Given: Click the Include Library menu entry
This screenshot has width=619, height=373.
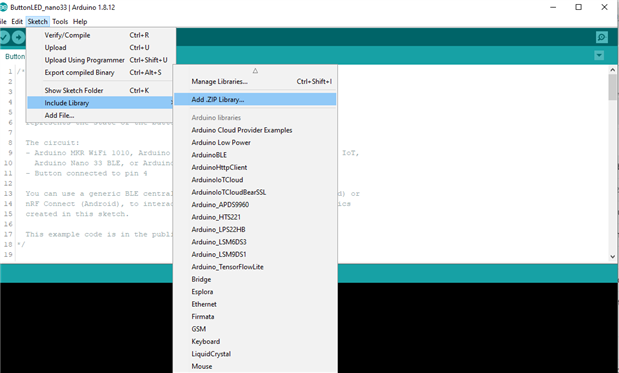Looking at the screenshot, I should [x=101, y=103].
